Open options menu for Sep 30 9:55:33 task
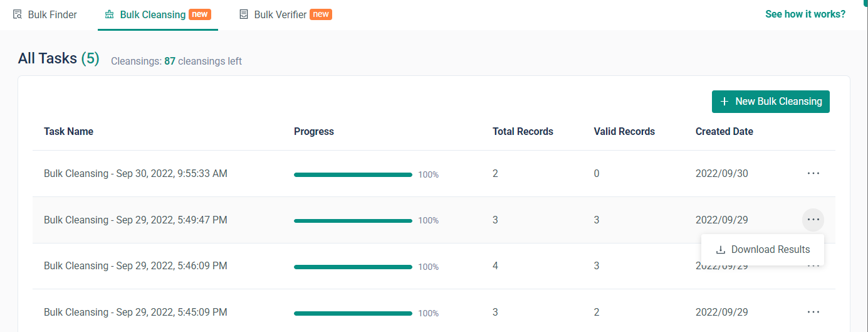The width and height of the screenshot is (868, 332). tap(813, 173)
